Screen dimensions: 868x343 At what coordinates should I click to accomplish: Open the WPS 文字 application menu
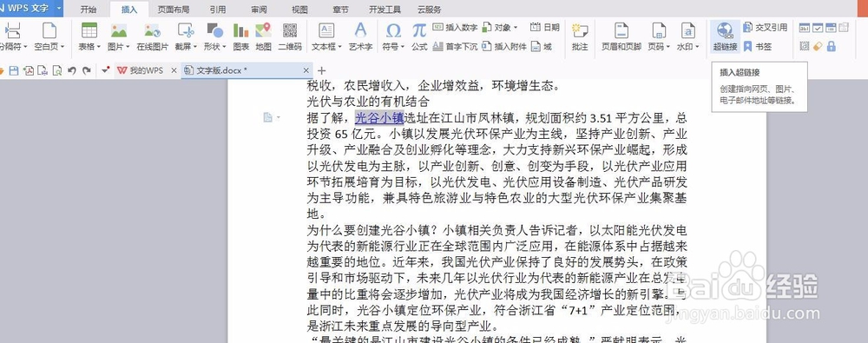(x=31, y=9)
